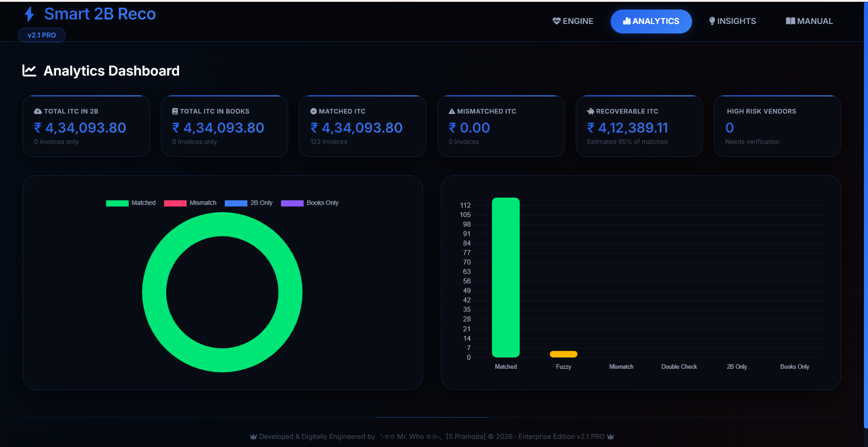Click the warning triangle icon on Mismatched ITC

tap(452, 111)
